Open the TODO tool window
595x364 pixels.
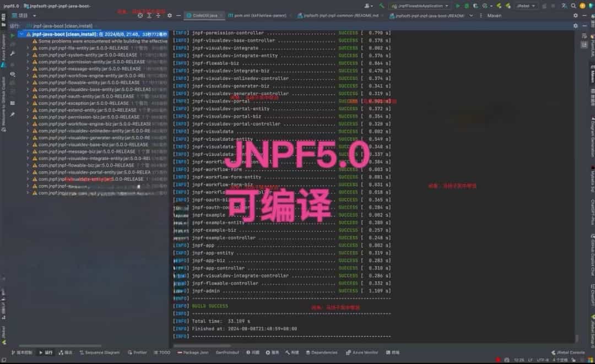(162, 352)
